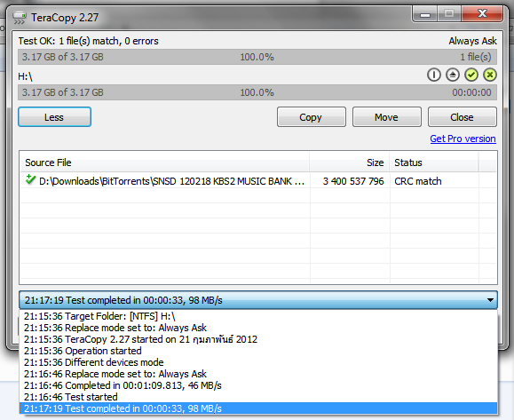This screenshot has width=514, height=420.
Task: Click the Copy button
Action: (x=311, y=116)
